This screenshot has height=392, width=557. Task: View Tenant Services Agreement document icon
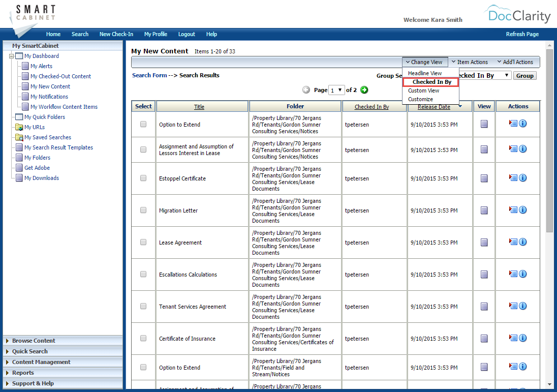tap(484, 307)
